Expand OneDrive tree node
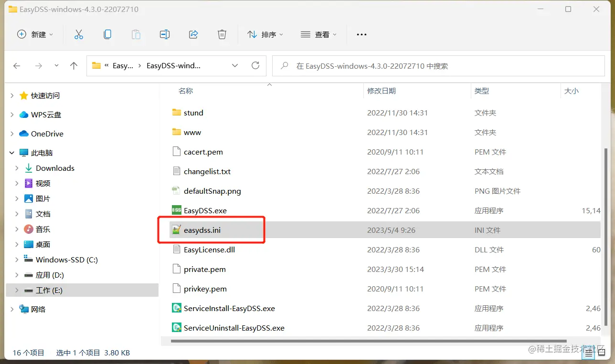This screenshot has width=615, height=364. (12, 134)
